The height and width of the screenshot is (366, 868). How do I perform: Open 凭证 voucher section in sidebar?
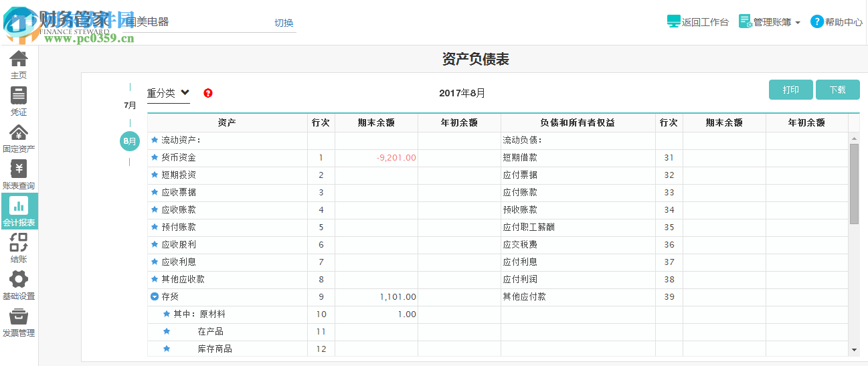[19, 102]
